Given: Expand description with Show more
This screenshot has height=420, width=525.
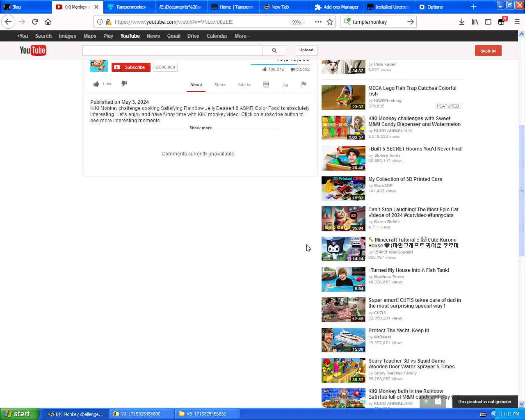Looking at the screenshot, I should pyautogui.click(x=201, y=128).
